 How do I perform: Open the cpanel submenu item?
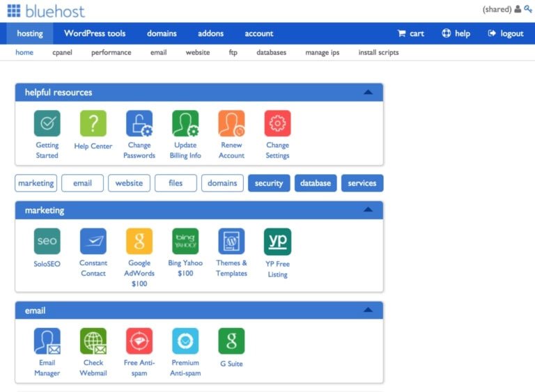[x=63, y=52]
